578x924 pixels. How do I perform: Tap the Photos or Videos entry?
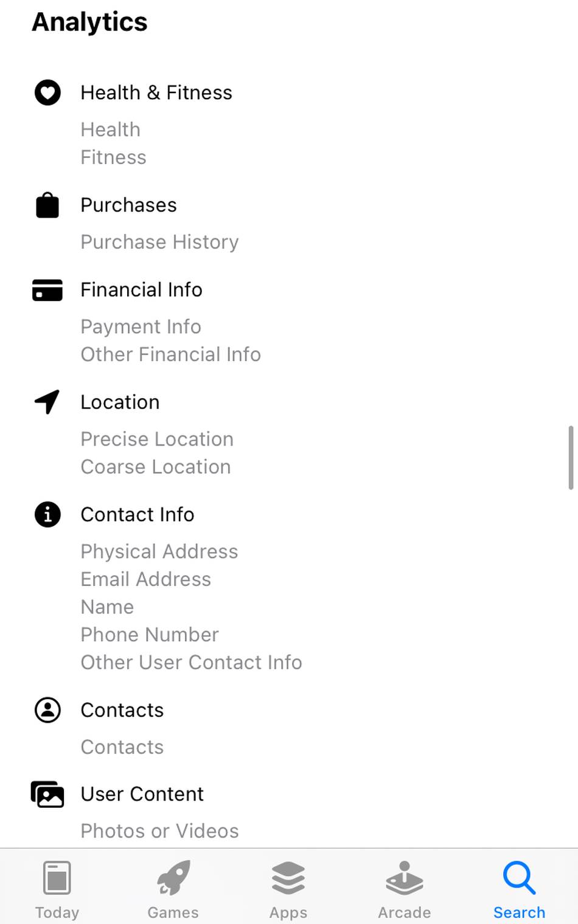[x=159, y=831]
